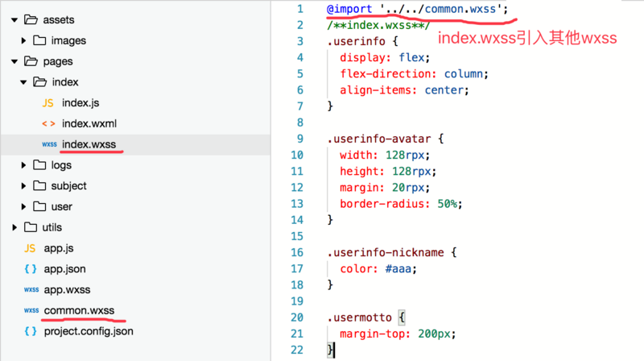Viewport: 644px width, 361px height.
Task: Click the images folder icon
Action: pyautogui.click(x=39, y=40)
